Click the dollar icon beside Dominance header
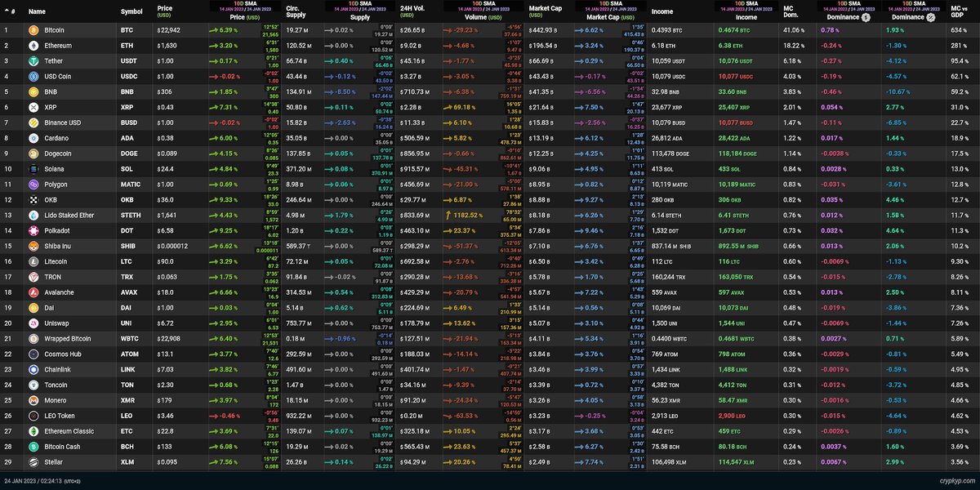980x490 pixels. click(x=866, y=16)
